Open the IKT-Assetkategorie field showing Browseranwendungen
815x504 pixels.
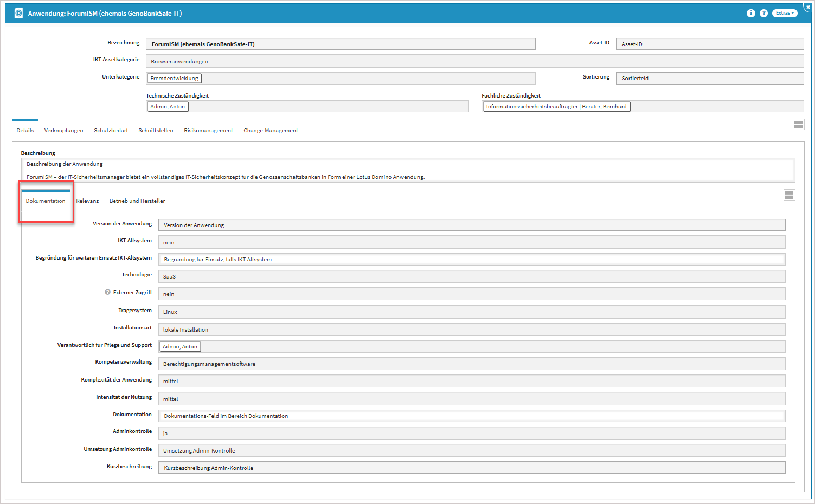click(x=474, y=61)
